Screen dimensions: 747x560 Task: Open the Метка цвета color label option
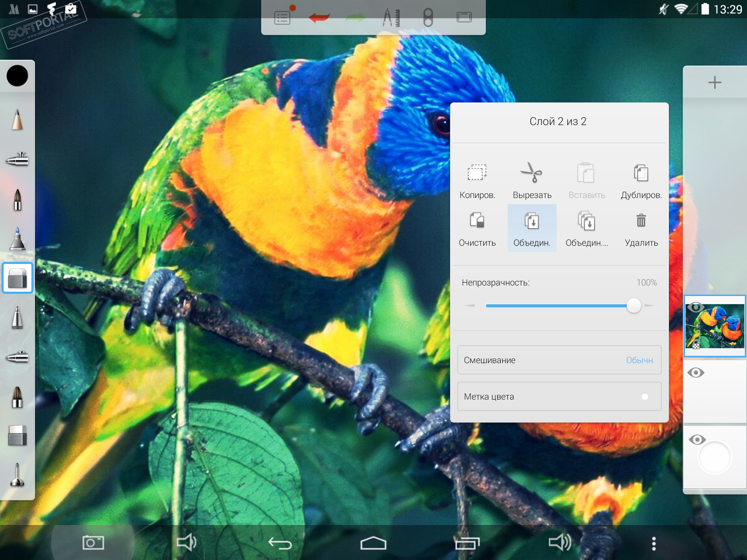tap(559, 396)
